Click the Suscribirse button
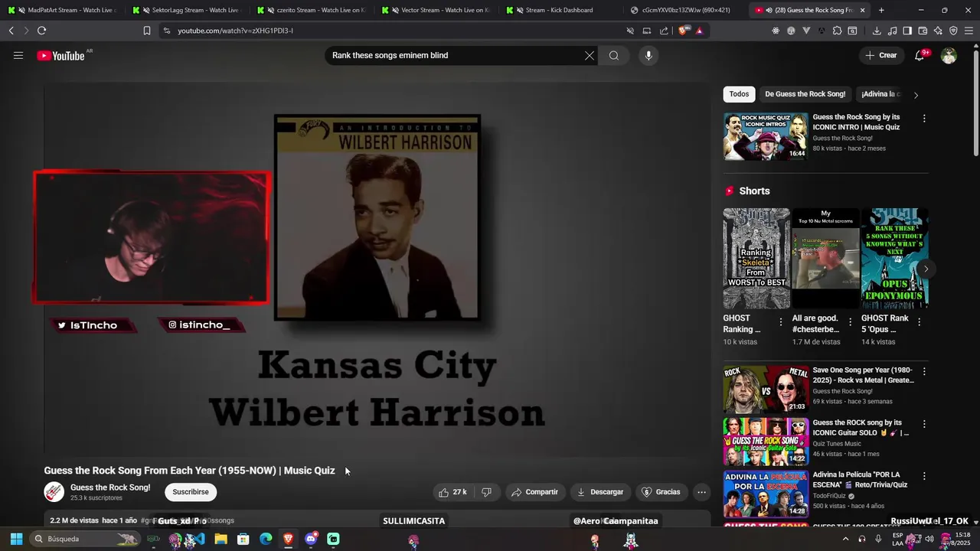This screenshot has height=551, width=980. point(191,492)
